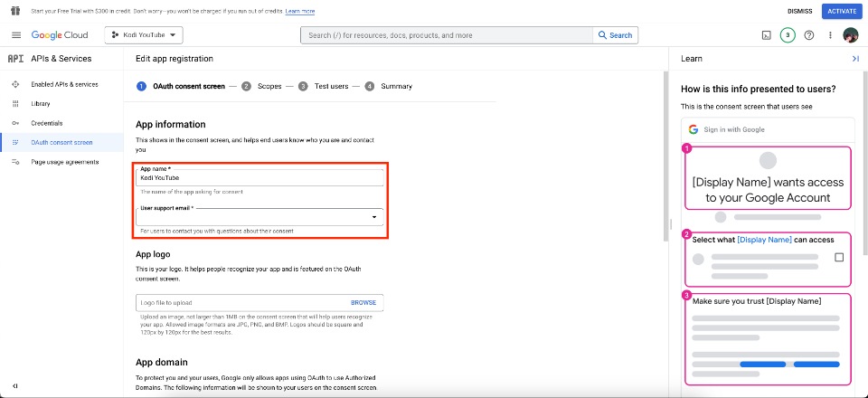The image size is (868, 398).
Task: Click 'How is this info presented to users?' heading
Action: coord(759,90)
